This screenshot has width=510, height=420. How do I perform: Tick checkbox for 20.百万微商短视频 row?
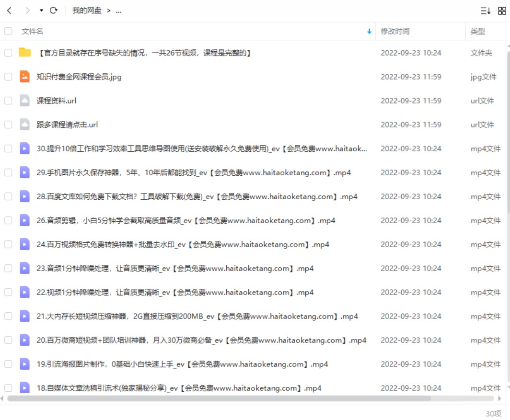click(x=8, y=340)
